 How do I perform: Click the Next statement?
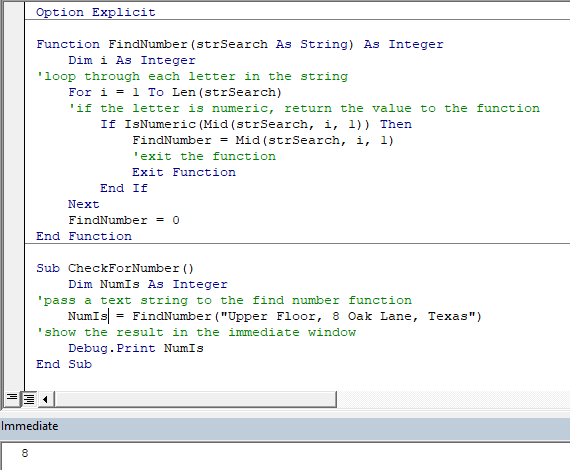tap(84, 204)
